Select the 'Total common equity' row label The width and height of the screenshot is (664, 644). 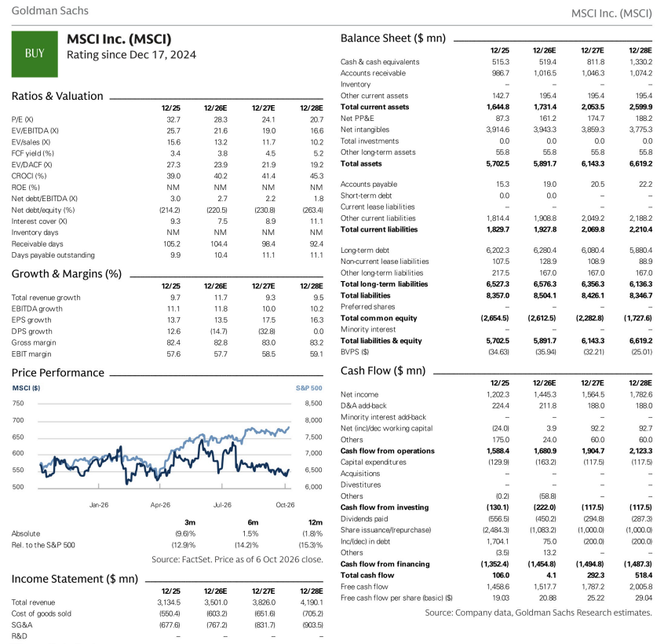[x=378, y=318]
